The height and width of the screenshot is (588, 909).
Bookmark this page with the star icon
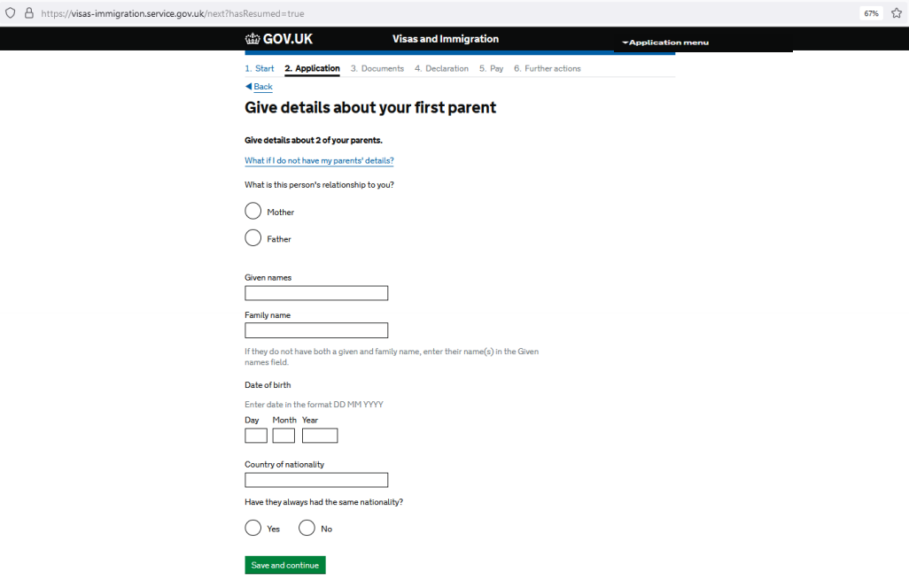click(897, 12)
